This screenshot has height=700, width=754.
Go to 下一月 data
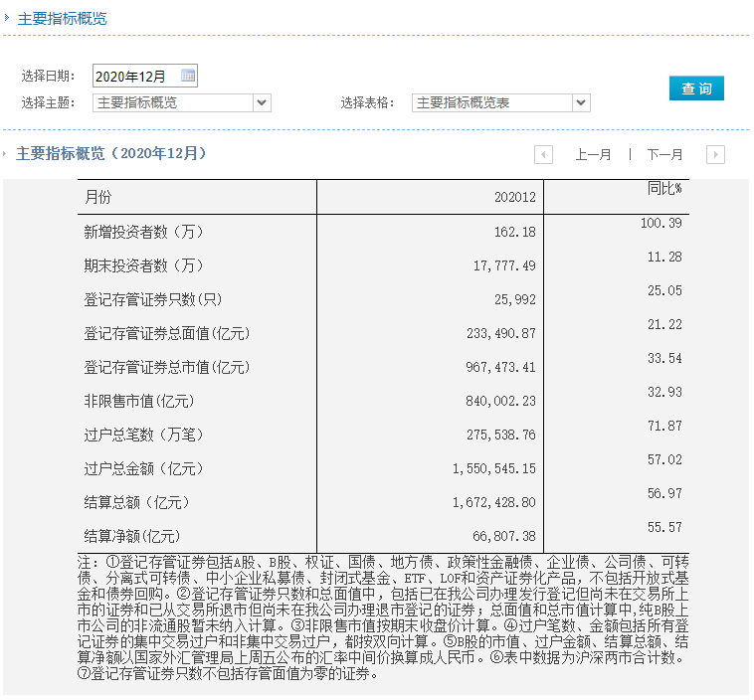coord(664,154)
